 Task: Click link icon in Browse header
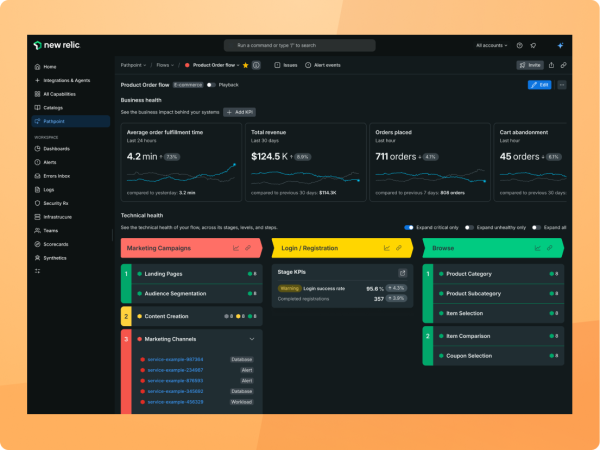point(549,248)
